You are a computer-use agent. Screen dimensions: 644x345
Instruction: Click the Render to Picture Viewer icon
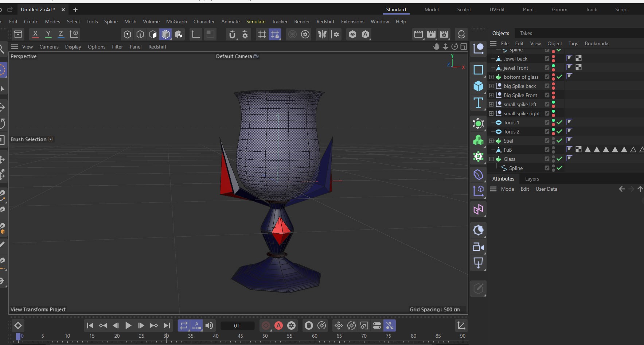pyautogui.click(x=431, y=34)
